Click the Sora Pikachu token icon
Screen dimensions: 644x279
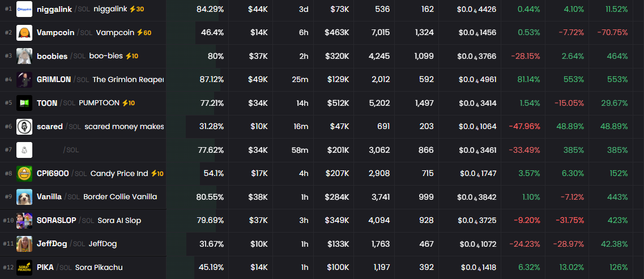[x=24, y=267]
